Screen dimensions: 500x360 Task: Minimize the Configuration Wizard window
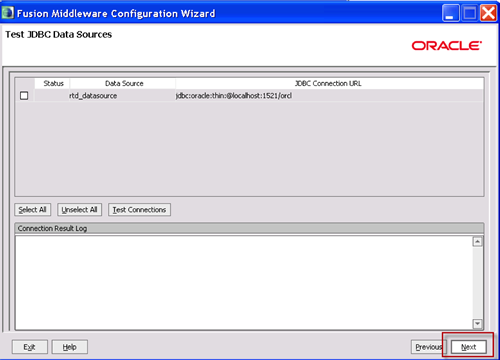[450, 13]
